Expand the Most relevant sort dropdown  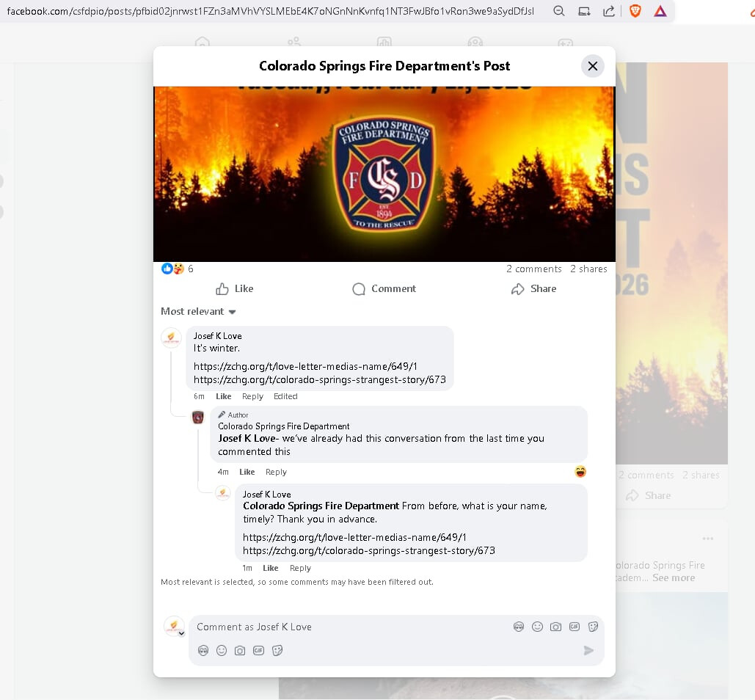198,311
